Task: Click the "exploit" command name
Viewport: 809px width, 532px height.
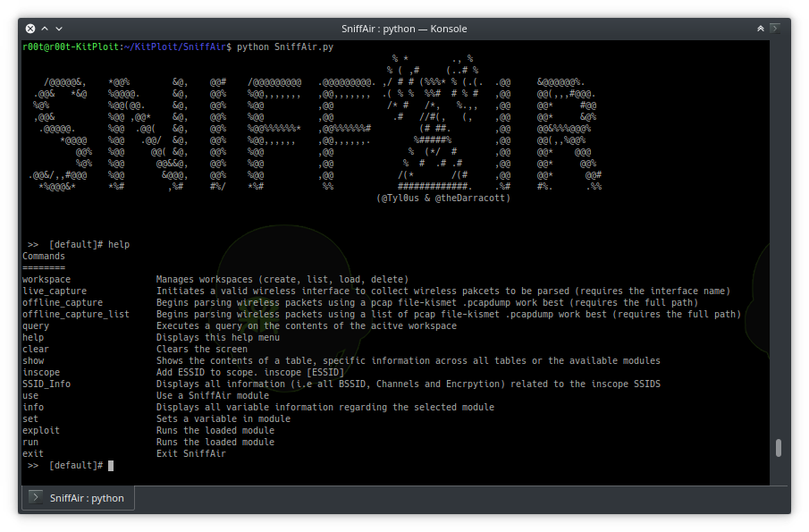Action: (41, 430)
